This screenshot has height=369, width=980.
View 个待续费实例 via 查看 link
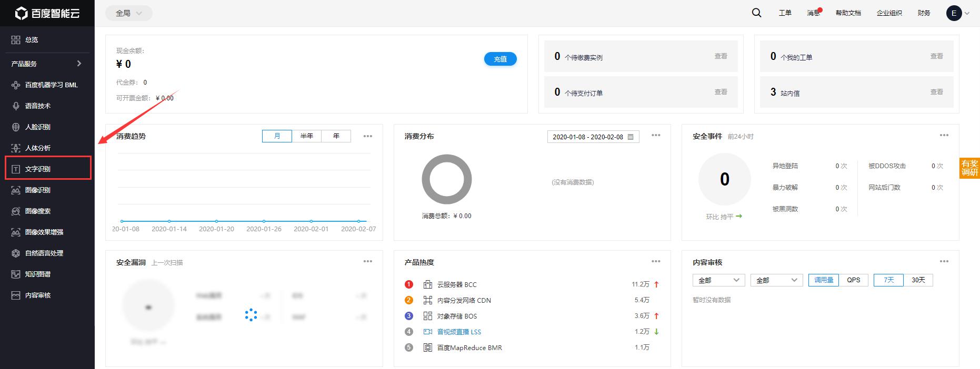[x=721, y=56]
